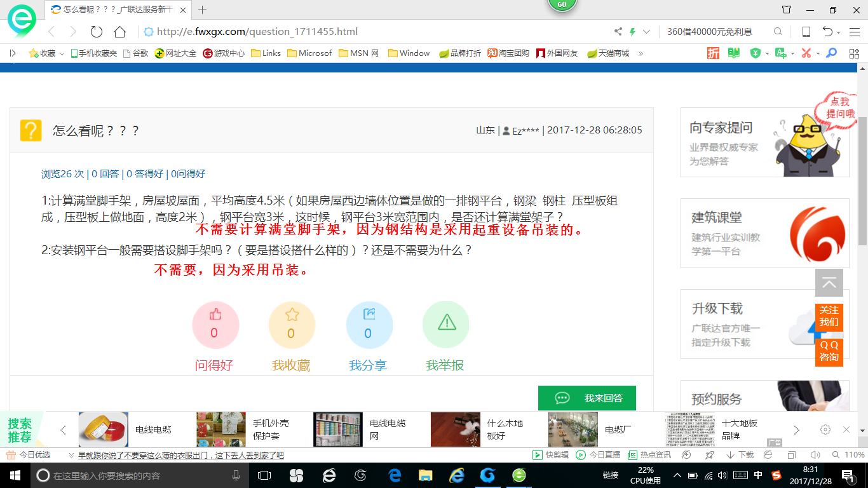Viewport: 868px width, 488px height.
Task: Click the red 折 discount extension icon
Action: coord(713,53)
